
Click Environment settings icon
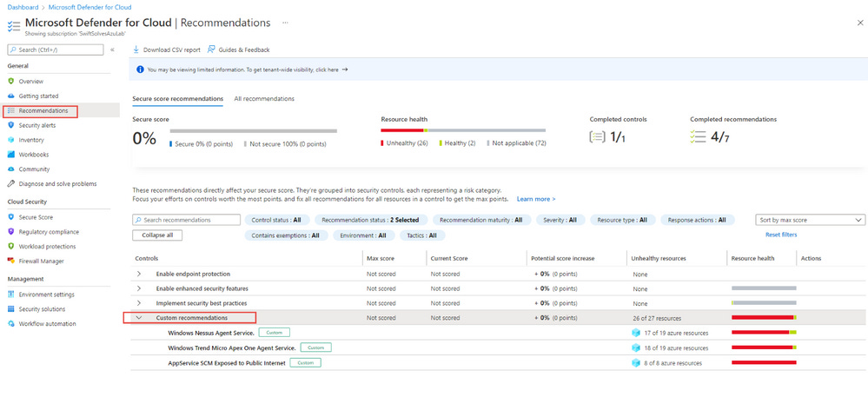[11, 295]
